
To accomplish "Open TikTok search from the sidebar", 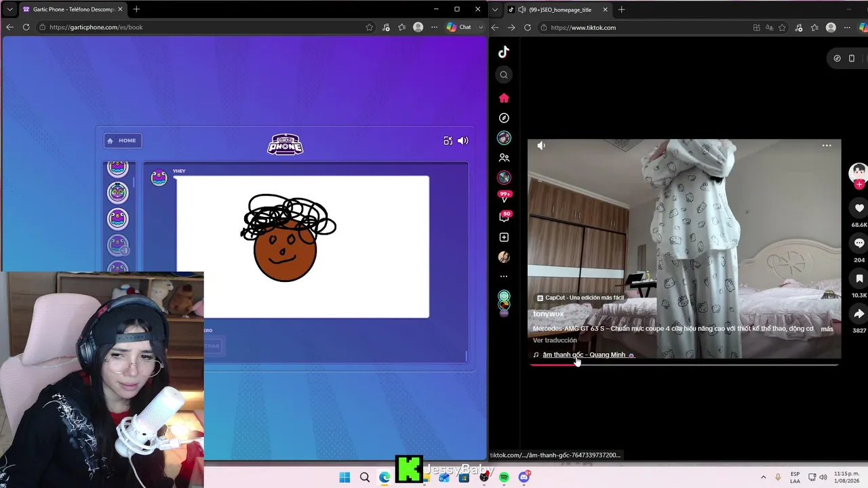I will tap(504, 75).
